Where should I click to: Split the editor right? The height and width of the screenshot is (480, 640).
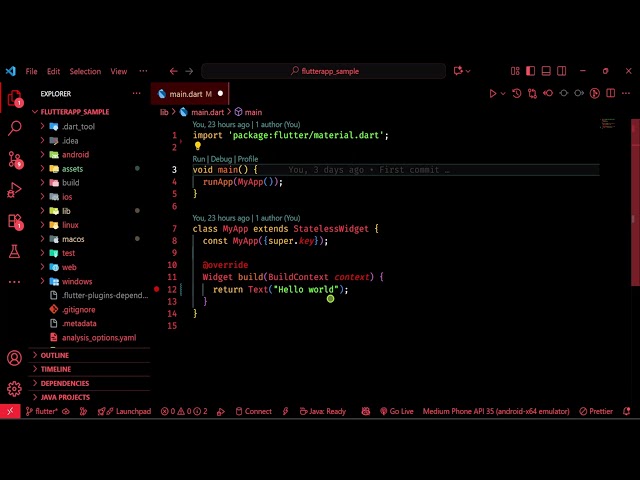pyautogui.click(x=611, y=93)
